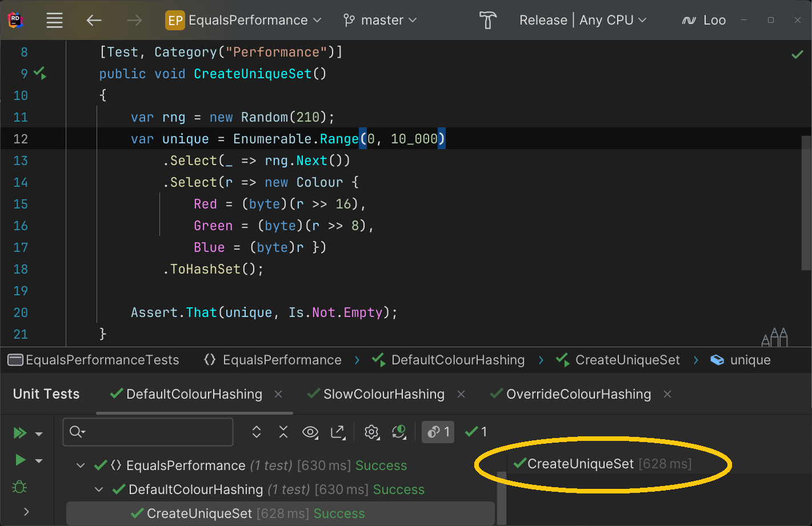Viewport: 812px width, 526px height.
Task: Click the unit test search field
Action: coord(154,432)
